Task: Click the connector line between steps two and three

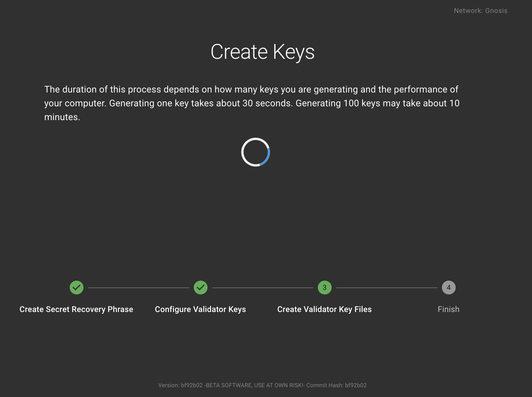Action: (263, 288)
